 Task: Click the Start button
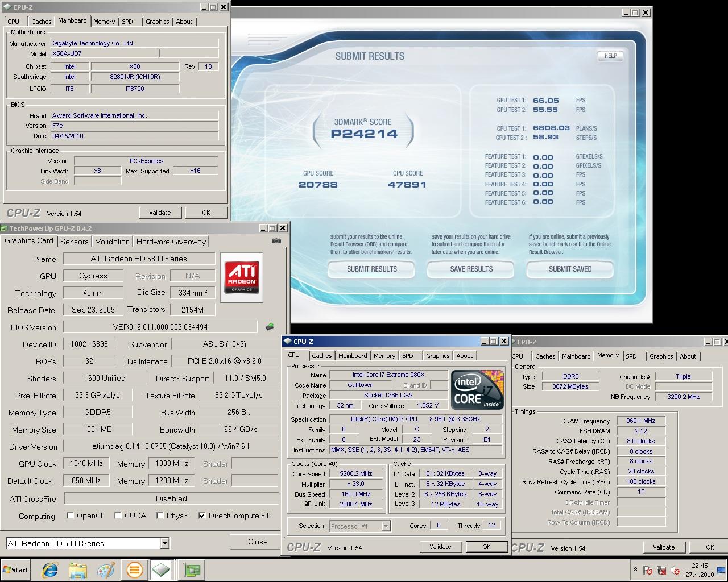(16, 570)
